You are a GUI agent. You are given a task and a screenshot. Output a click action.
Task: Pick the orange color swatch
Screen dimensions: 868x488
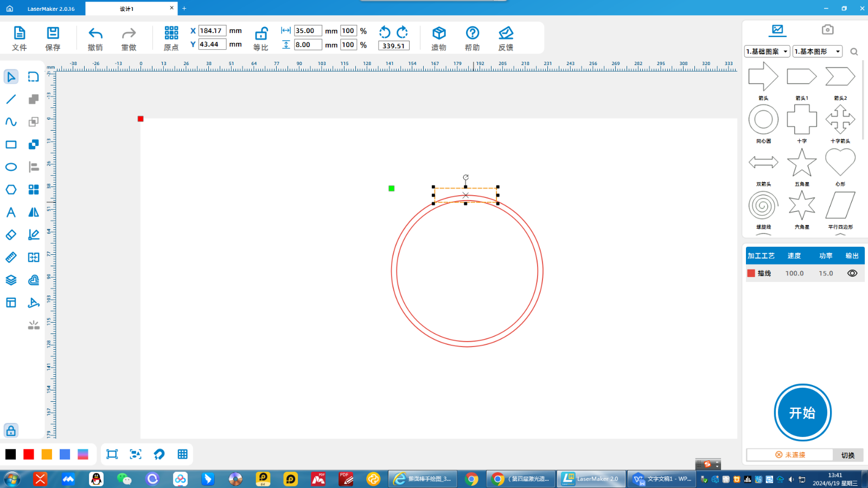click(x=47, y=454)
